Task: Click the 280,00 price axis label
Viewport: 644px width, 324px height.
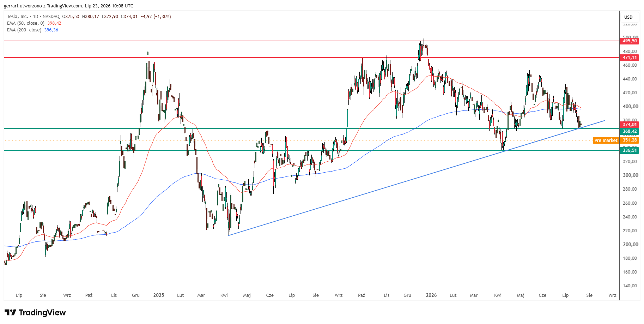Action: pyautogui.click(x=630, y=189)
